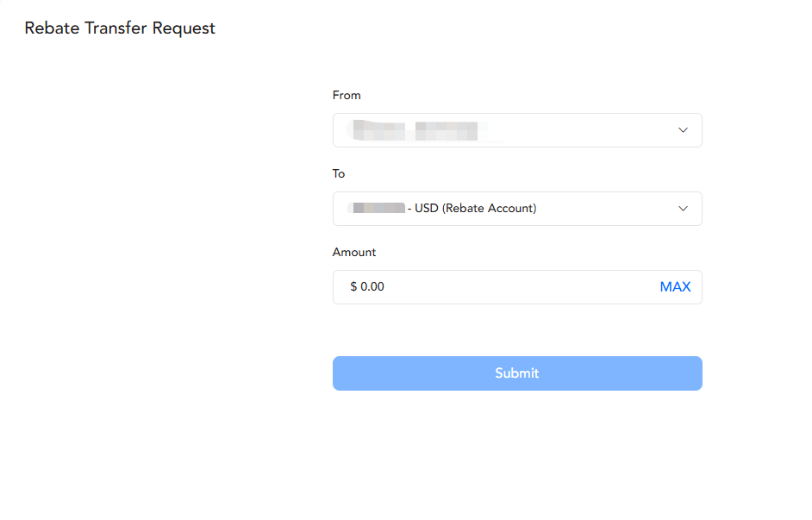
Task: Click the blurred account number in To field
Action: [x=378, y=209]
